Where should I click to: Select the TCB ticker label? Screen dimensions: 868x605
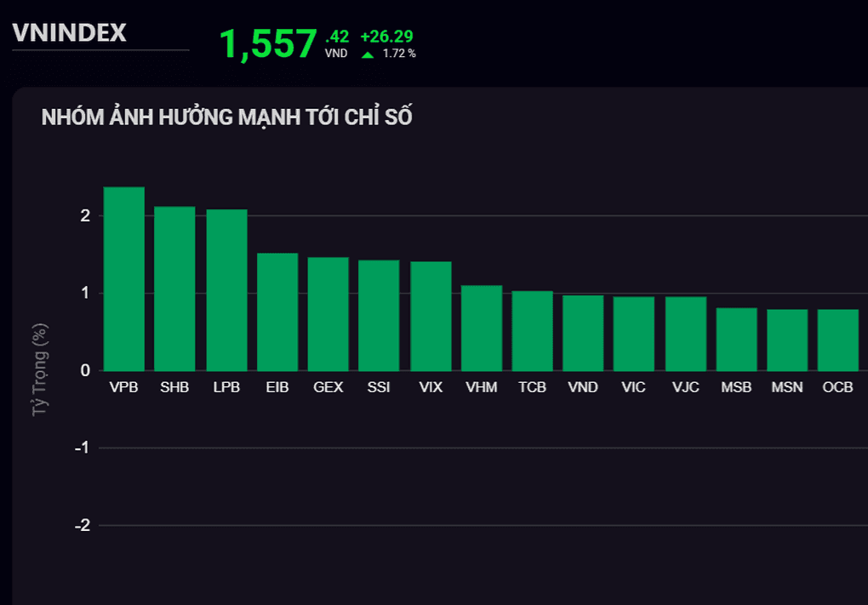[x=532, y=387]
